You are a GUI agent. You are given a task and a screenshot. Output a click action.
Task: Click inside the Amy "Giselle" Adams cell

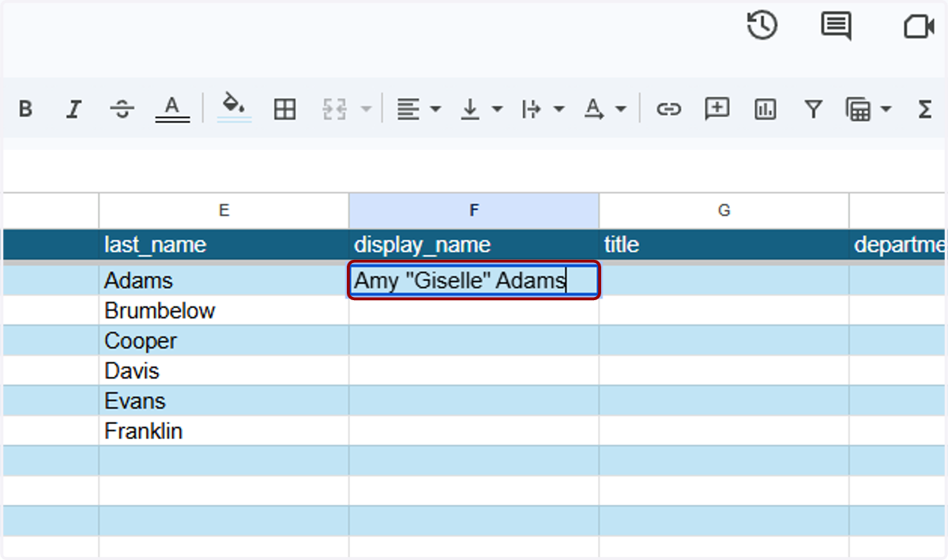point(473,280)
